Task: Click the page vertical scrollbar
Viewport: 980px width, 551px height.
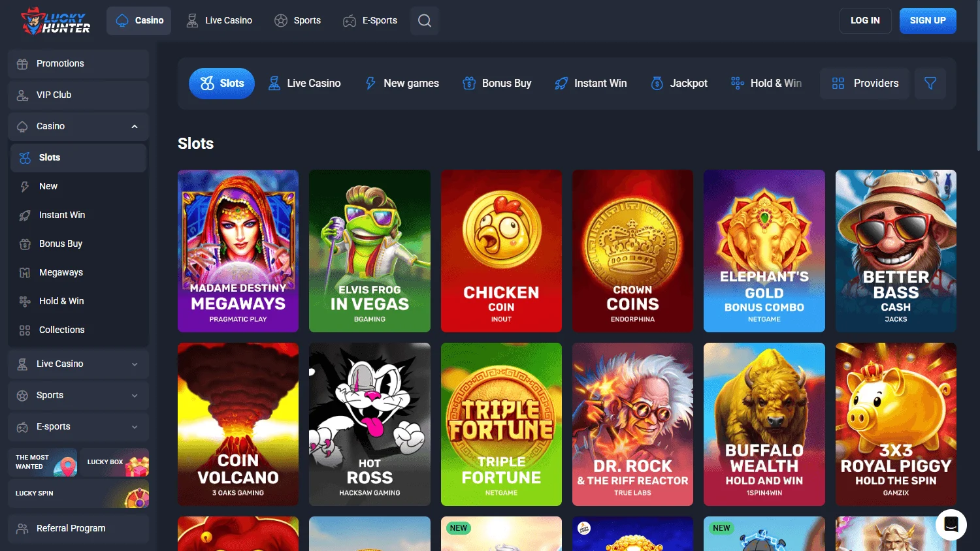Action: point(977,77)
